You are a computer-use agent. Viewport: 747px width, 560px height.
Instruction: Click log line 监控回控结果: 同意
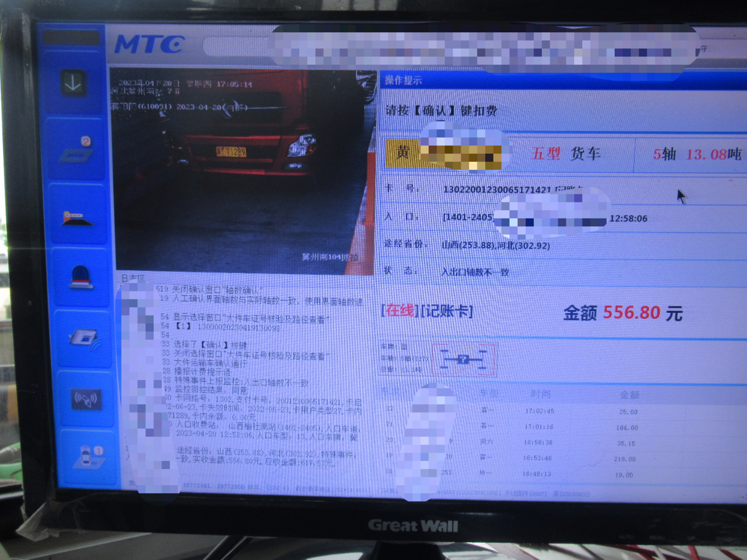[211, 390]
